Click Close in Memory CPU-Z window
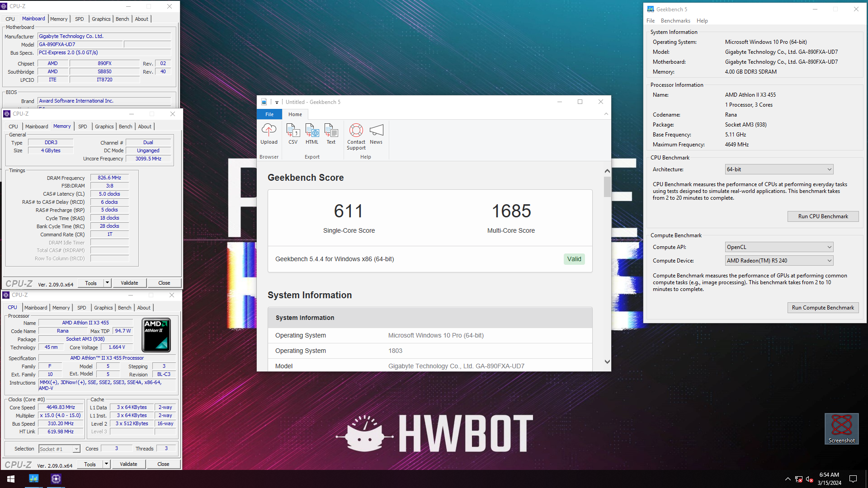This screenshot has width=868, height=488. tap(164, 283)
